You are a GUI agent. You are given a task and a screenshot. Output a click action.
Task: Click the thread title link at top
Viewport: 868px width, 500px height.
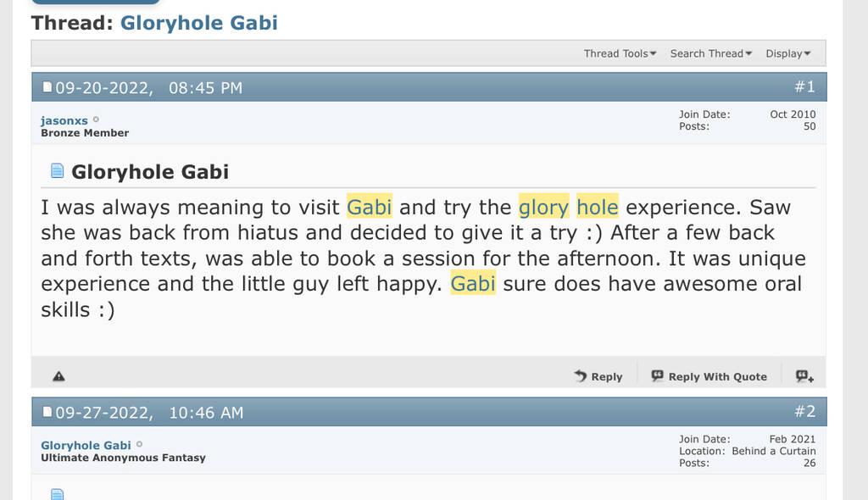(x=198, y=23)
